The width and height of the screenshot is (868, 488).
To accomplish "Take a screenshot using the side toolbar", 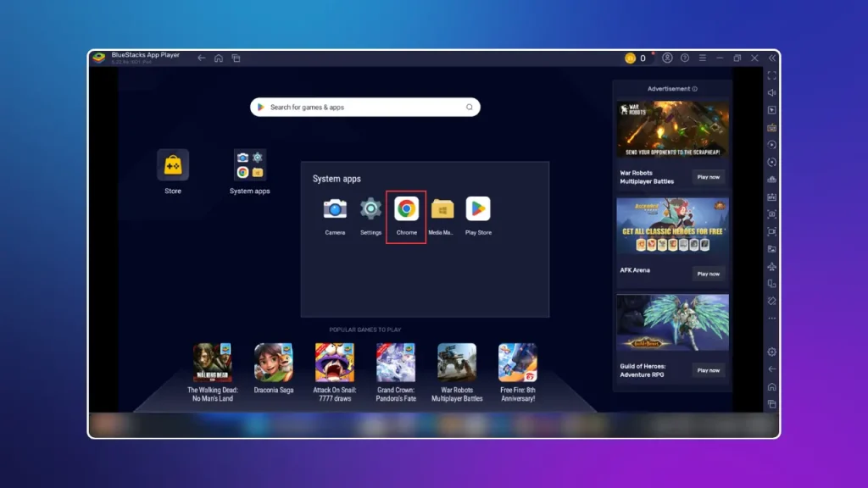I will pyautogui.click(x=771, y=214).
